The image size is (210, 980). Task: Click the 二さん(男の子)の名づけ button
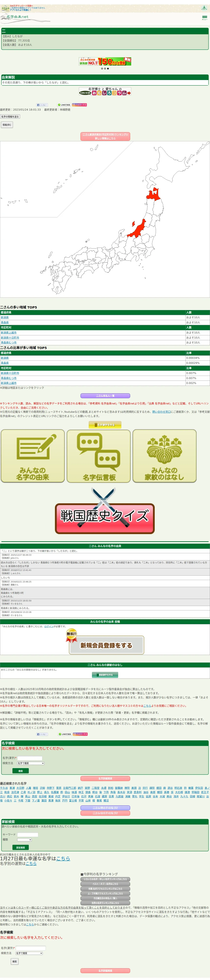click(105, 808)
